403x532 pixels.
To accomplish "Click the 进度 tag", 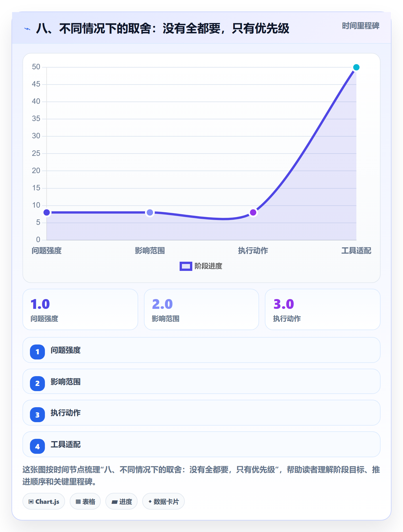I will (121, 501).
